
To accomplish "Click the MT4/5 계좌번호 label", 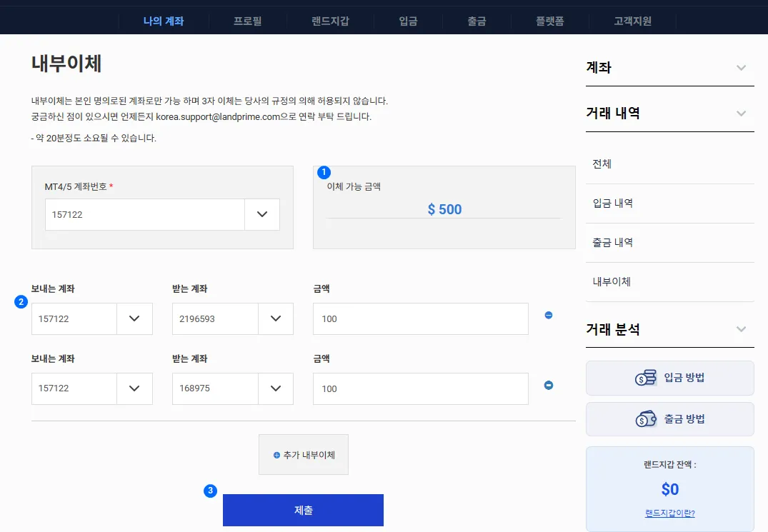I will [76, 186].
